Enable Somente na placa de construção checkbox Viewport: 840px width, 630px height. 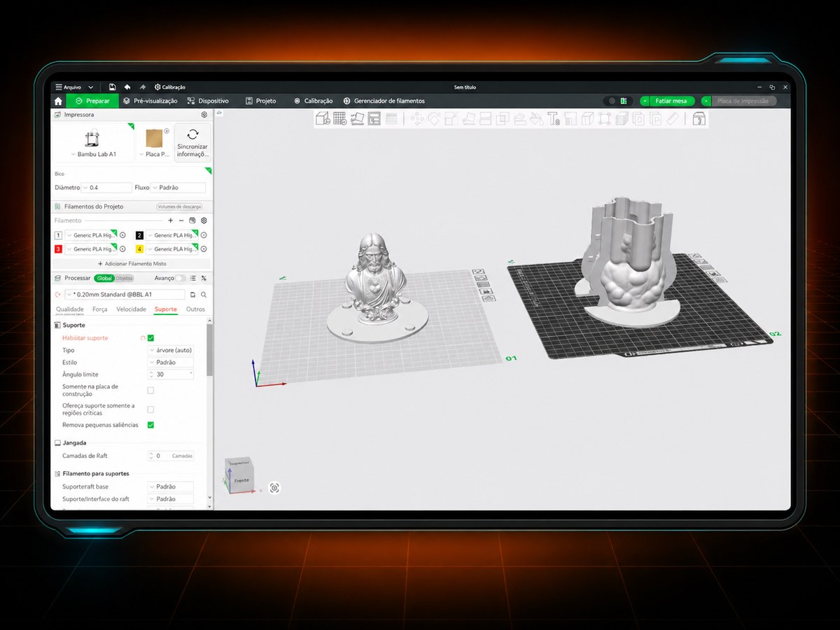point(150,390)
